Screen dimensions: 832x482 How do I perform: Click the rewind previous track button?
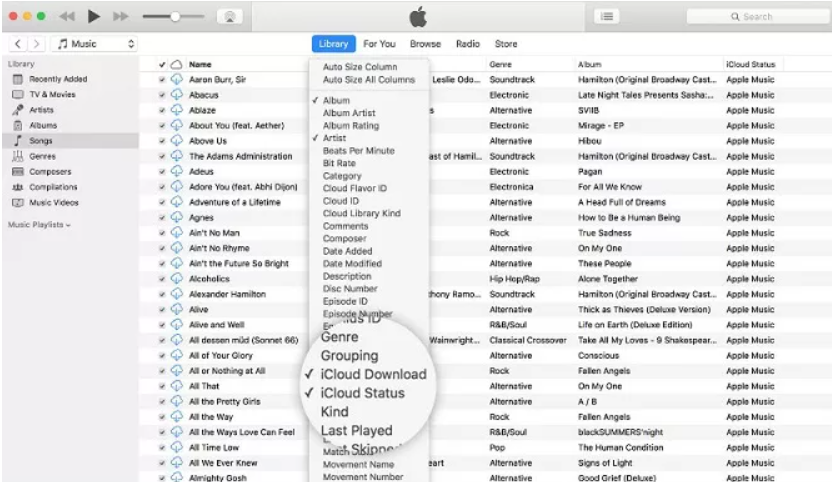coord(67,16)
